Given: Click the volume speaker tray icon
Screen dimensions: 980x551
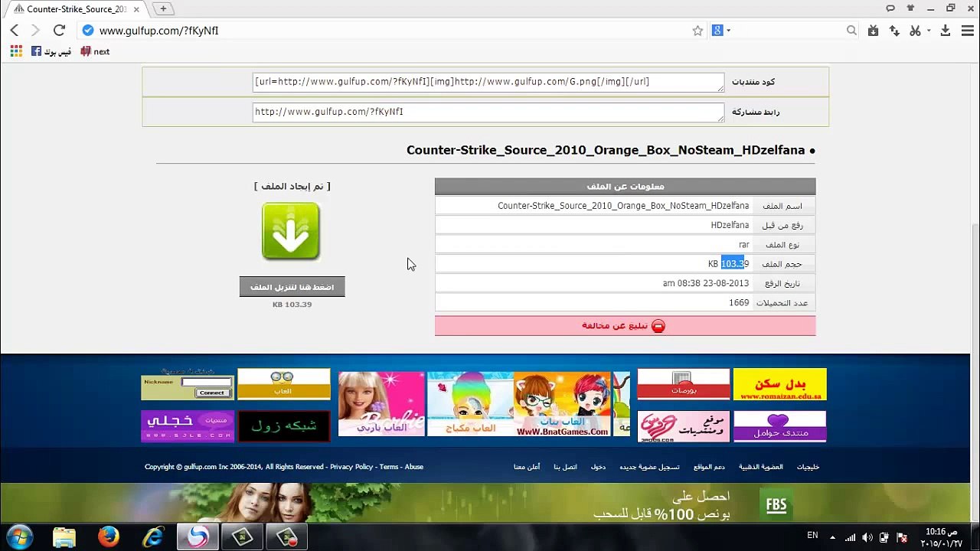Looking at the screenshot, I should click(x=867, y=537).
